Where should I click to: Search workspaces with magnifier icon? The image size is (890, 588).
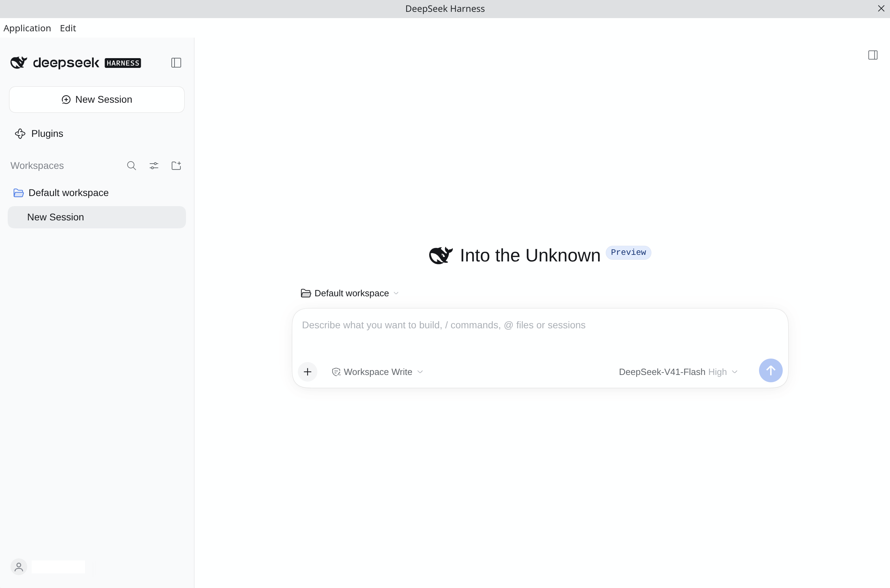pyautogui.click(x=131, y=166)
